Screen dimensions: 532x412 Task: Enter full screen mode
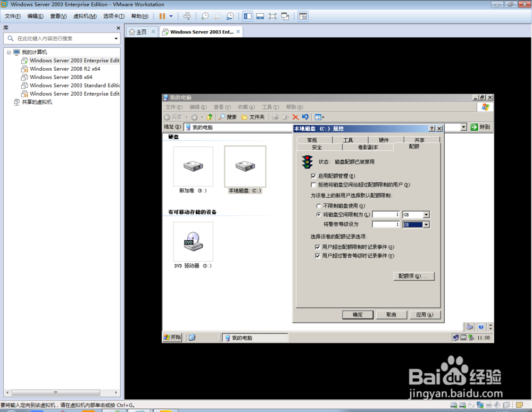272,16
